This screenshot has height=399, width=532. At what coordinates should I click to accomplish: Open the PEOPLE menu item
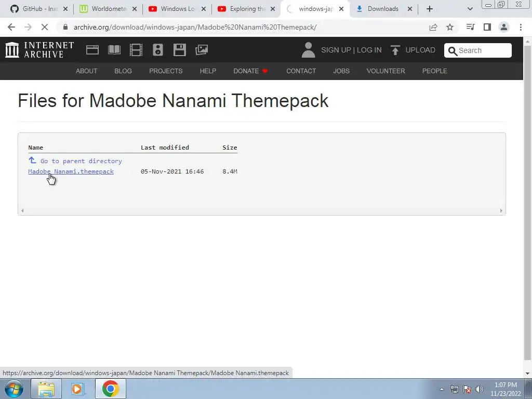[435, 71]
